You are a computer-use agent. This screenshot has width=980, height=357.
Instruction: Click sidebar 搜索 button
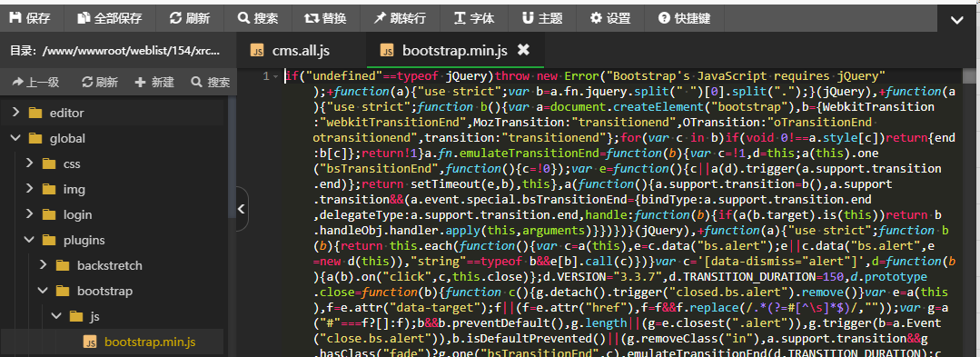(x=211, y=82)
